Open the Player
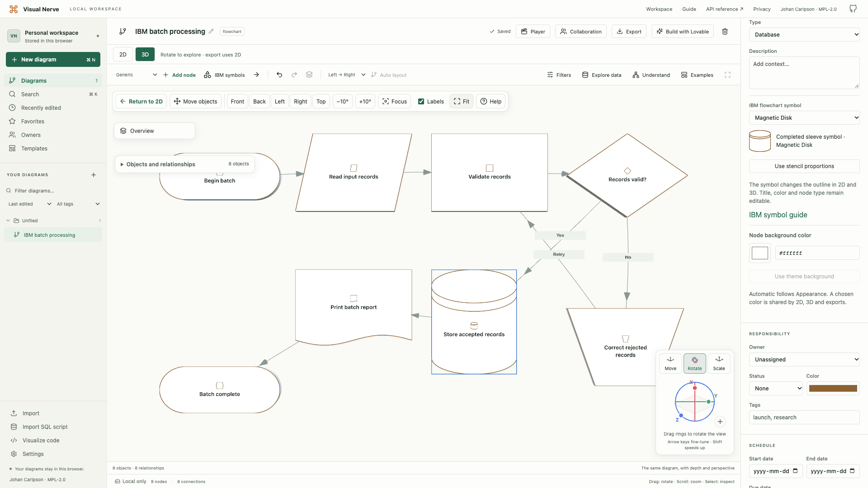Image resolution: width=868 pixels, height=488 pixels. pyautogui.click(x=533, y=32)
